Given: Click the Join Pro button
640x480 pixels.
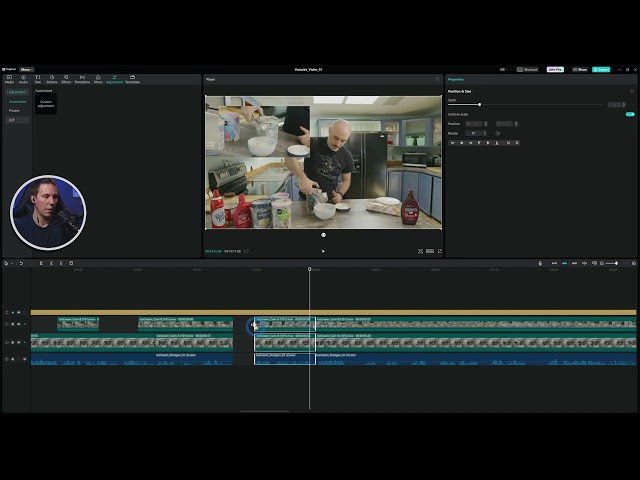Looking at the screenshot, I should pyautogui.click(x=554, y=69).
